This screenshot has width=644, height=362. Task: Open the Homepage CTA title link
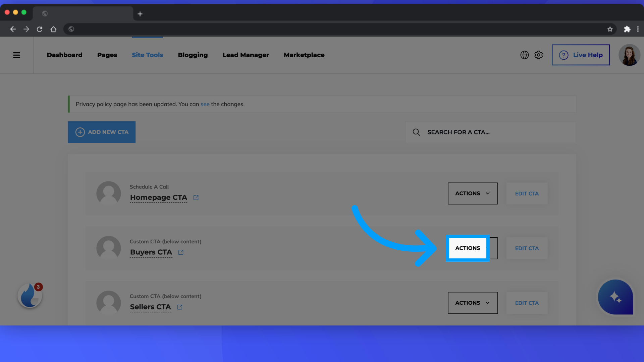[x=158, y=198]
